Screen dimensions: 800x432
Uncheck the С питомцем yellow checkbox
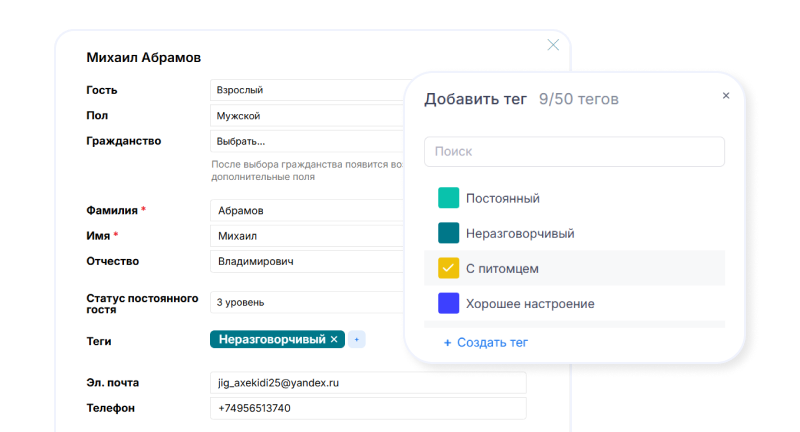click(x=448, y=268)
